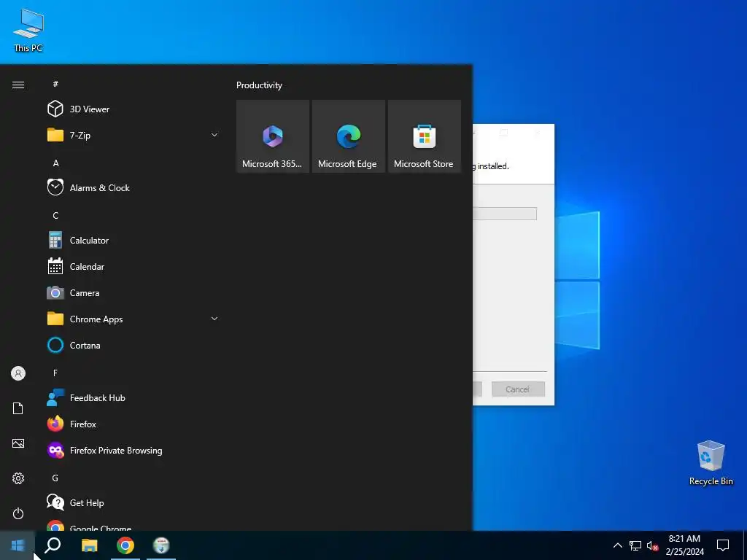The image size is (747, 560).
Task: Launch Alarms & Clock
Action: pos(133,187)
